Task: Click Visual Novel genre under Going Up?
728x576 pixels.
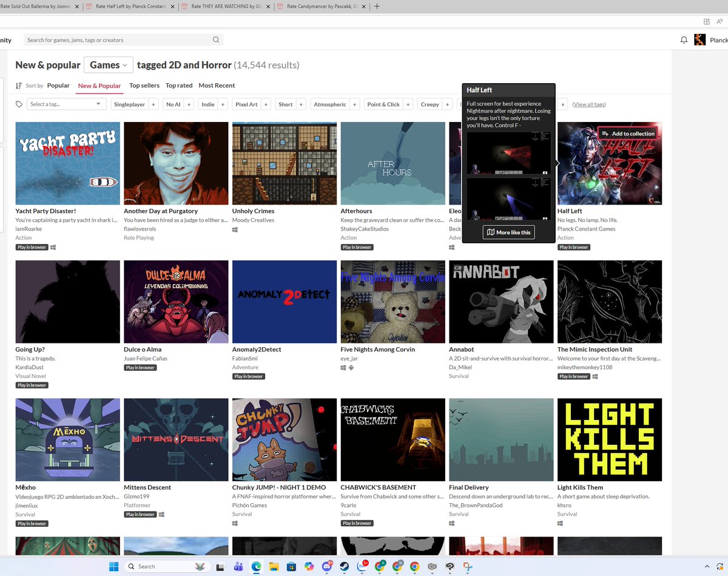Action: [30, 376]
